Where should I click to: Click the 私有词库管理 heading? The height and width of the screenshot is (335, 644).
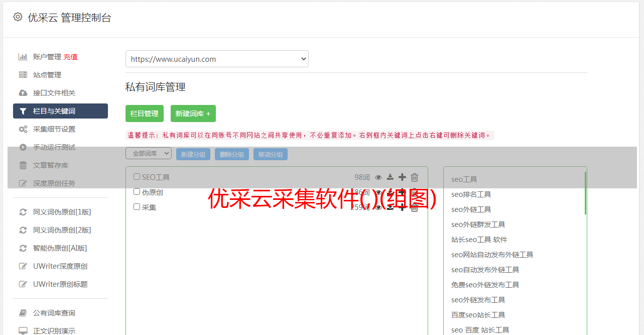coord(156,87)
